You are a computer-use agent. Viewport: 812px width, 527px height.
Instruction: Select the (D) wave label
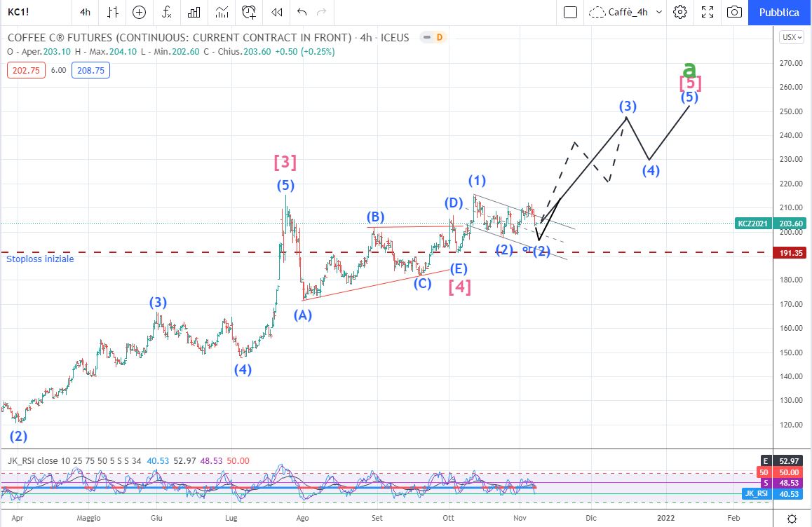454,203
